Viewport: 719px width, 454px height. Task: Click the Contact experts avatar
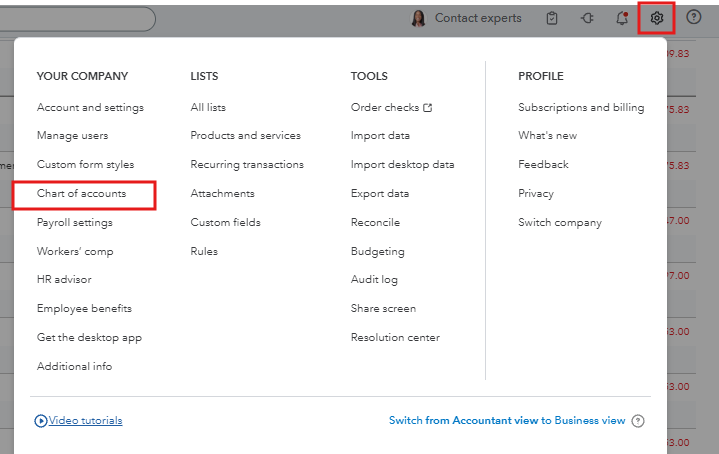pos(418,18)
